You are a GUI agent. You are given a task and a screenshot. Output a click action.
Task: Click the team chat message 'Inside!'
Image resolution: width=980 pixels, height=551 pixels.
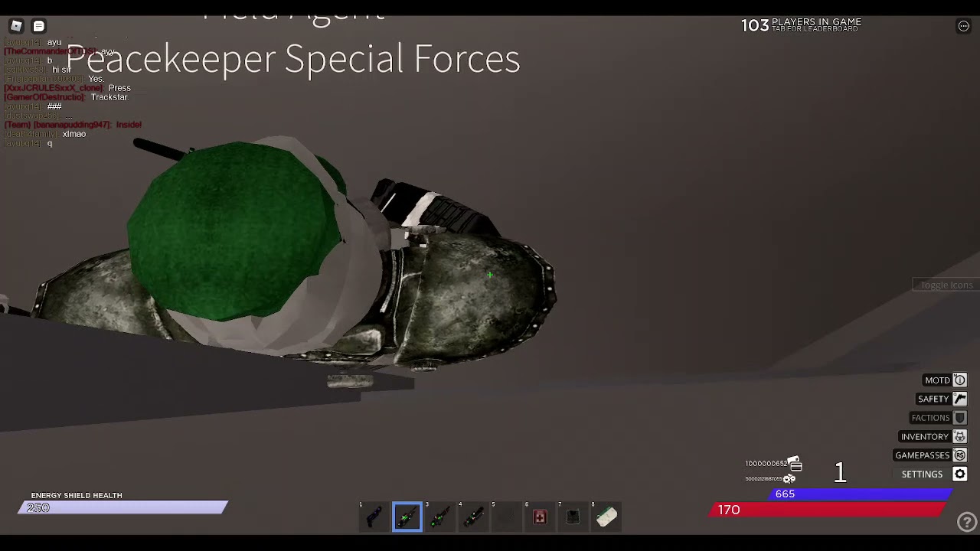click(129, 125)
